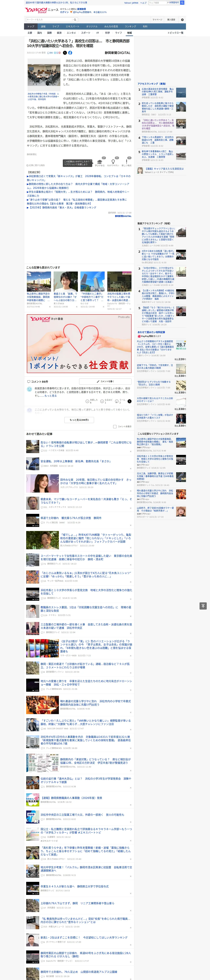210x980 pixels.
Task: Open the エンタメ category tab
Action: click(x=71, y=33)
